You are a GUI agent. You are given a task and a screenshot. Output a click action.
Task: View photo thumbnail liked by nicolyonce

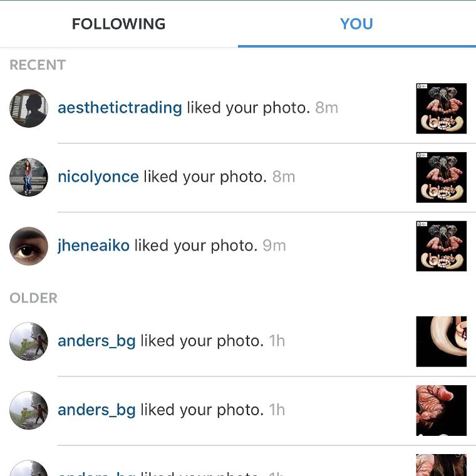pos(441,177)
